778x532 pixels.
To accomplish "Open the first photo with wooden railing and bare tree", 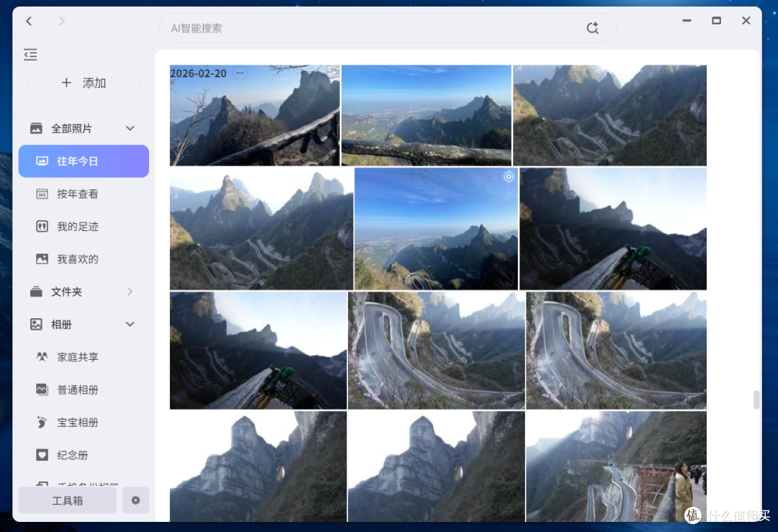I will coord(254,115).
